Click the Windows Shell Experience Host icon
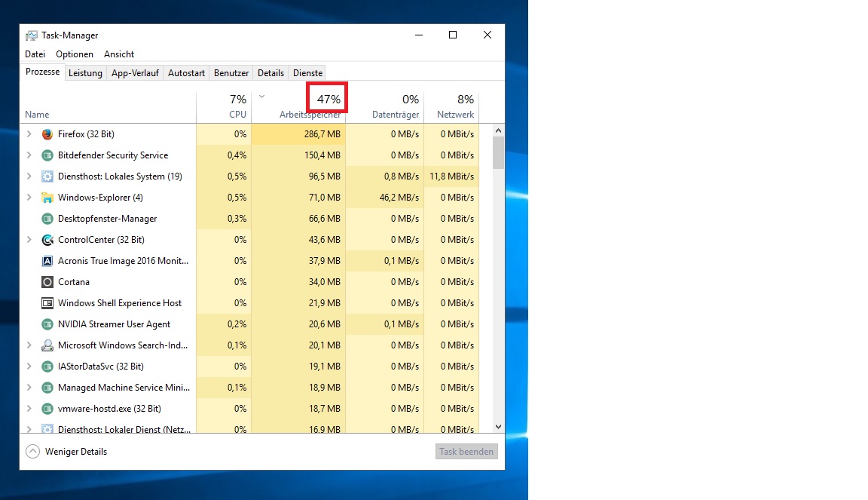This screenshot has width=868, height=500. pos(47,302)
